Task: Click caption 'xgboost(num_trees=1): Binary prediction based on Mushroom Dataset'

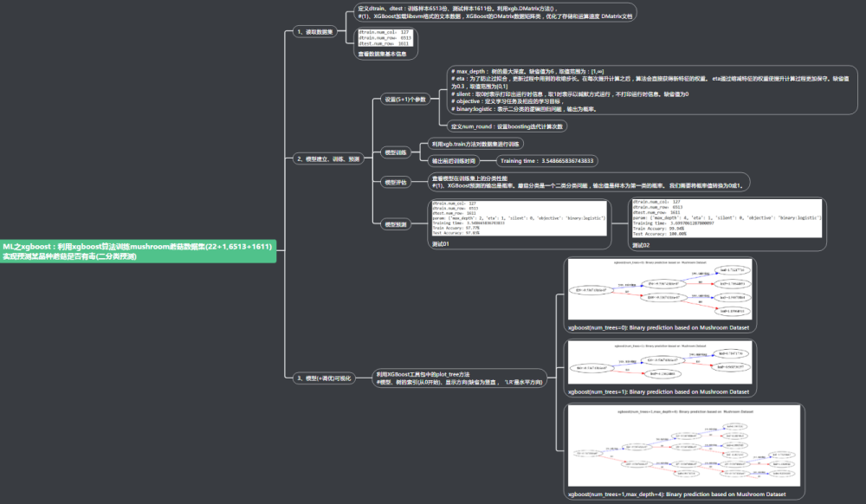Action: coord(658,392)
